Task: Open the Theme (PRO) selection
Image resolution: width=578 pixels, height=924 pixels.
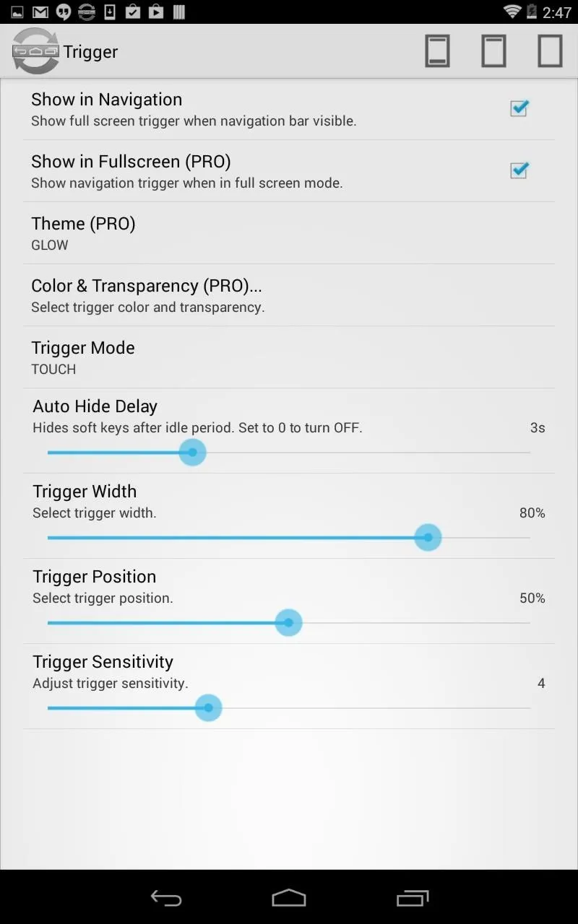Action: pyautogui.click(x=289, y=233)
